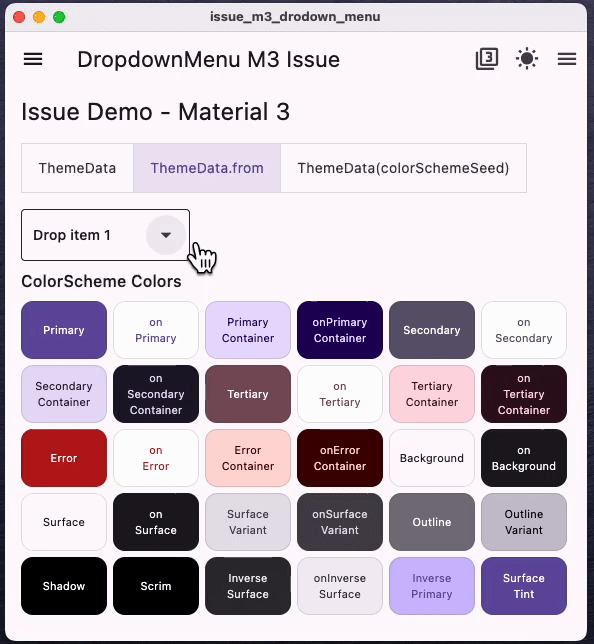Click the Primary color swatch
This screenshot has height=644, width=594.
[64, 330]
